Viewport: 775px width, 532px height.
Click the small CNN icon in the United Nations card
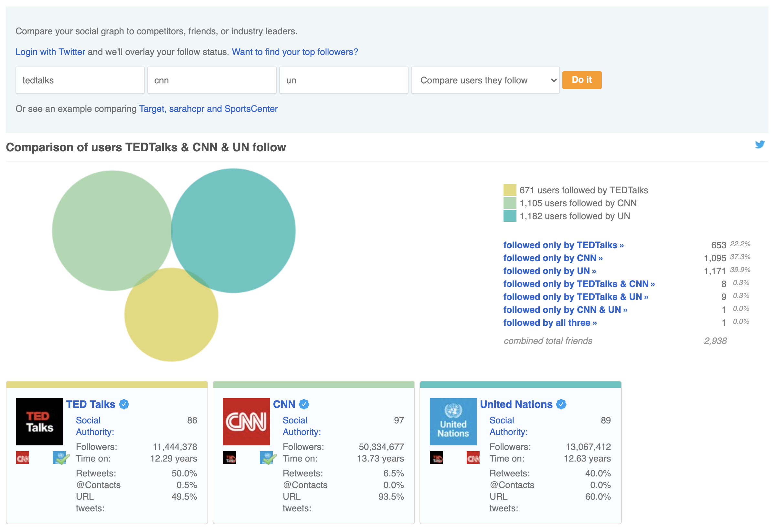473,458
